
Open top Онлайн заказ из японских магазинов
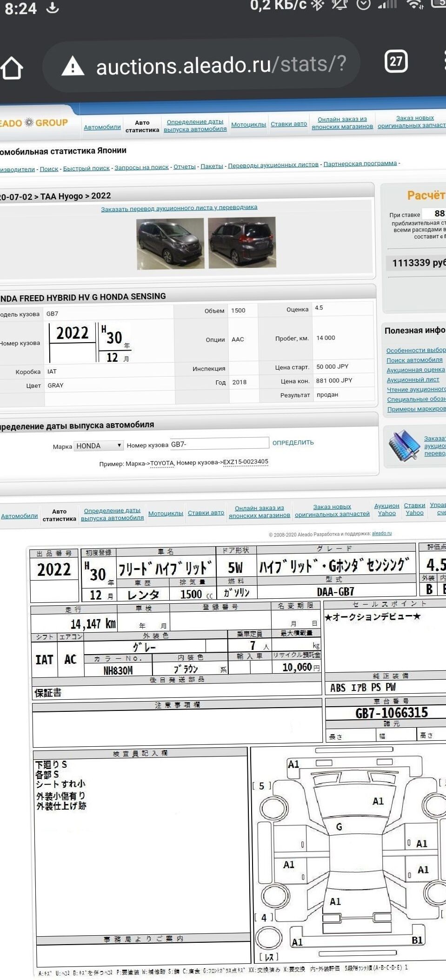coord(342,123)
